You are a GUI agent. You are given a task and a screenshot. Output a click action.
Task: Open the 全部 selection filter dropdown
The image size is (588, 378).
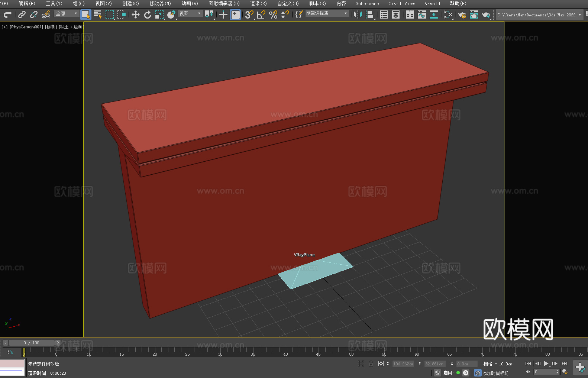tap(67, 13)
